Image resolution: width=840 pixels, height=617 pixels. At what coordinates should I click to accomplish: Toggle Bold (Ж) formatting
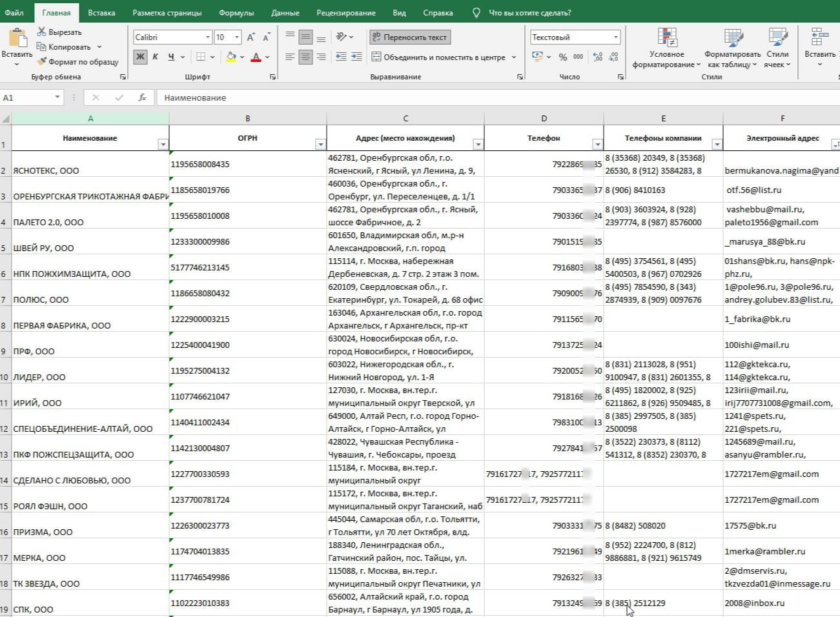point(140,57)
